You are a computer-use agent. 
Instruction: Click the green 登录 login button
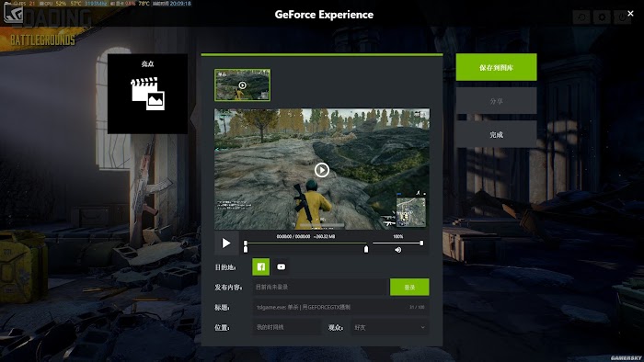(x=409, y=287)
